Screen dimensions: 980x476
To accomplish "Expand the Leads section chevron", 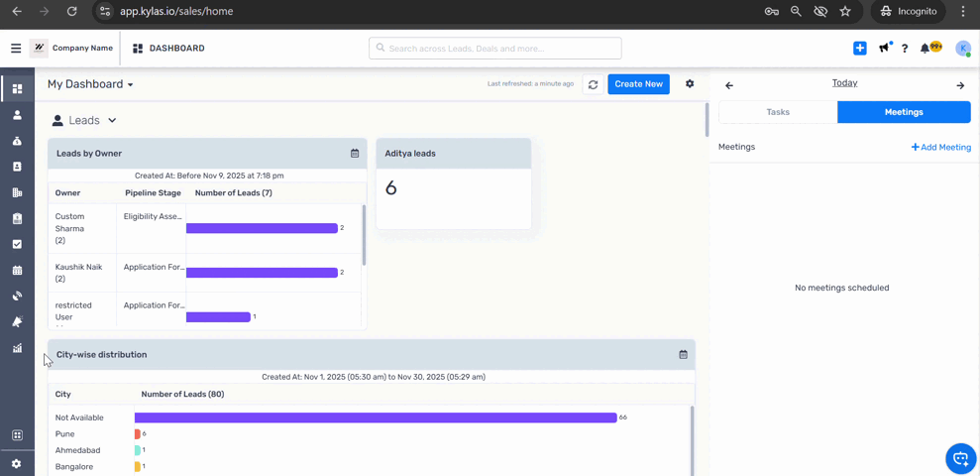I will pos(112,120).
